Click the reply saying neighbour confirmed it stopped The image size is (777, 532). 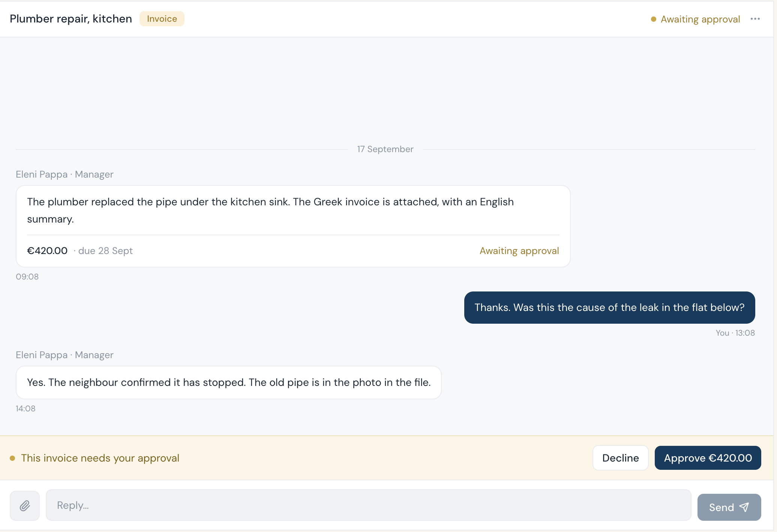(x=228, y=383)
